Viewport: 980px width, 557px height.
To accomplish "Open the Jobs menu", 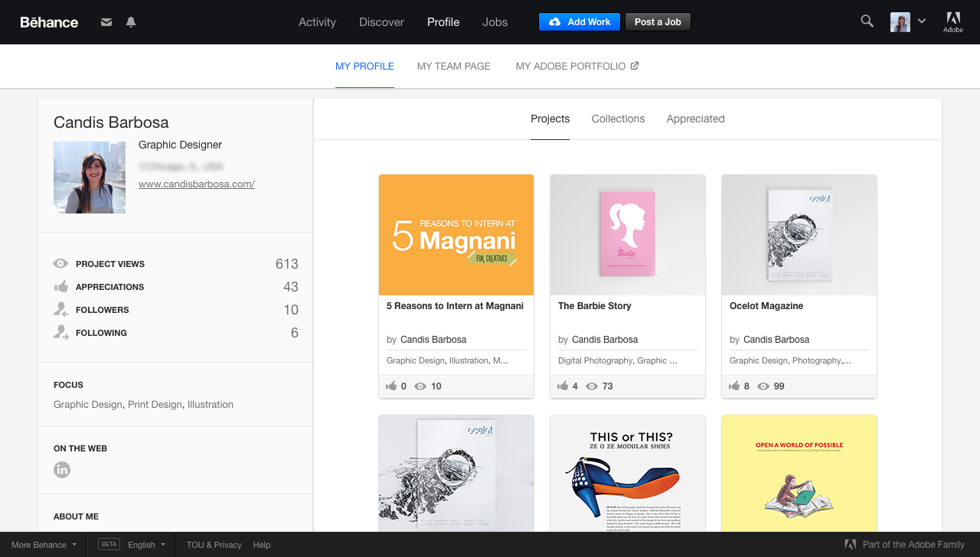I will (x=495, y=22).
